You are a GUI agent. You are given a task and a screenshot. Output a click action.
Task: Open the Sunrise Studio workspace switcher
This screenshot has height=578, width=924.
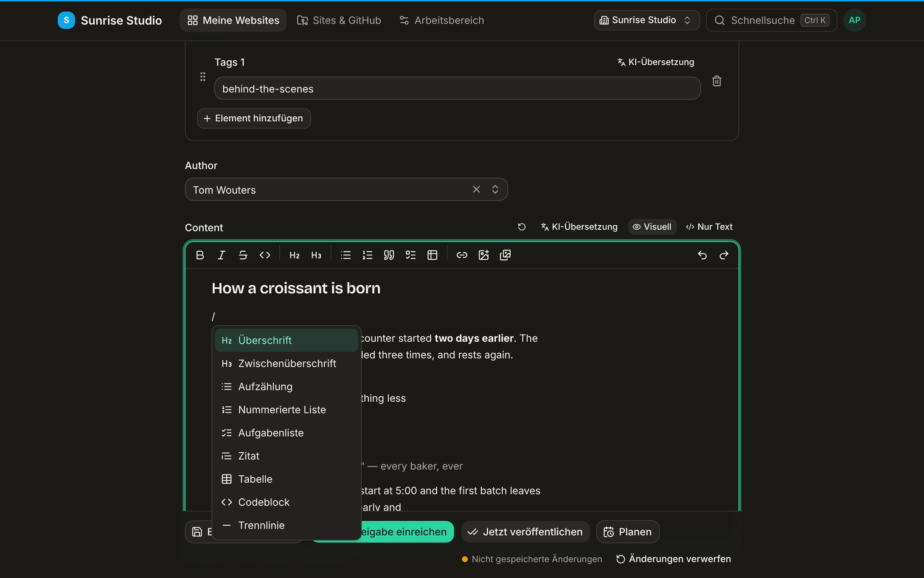[647, 20]
